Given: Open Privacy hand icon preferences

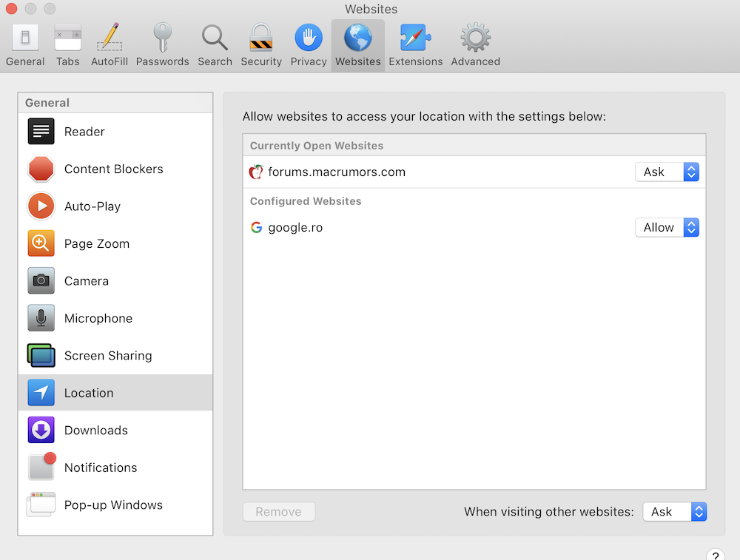Looking at the screenshot, I should click(309, 37).
